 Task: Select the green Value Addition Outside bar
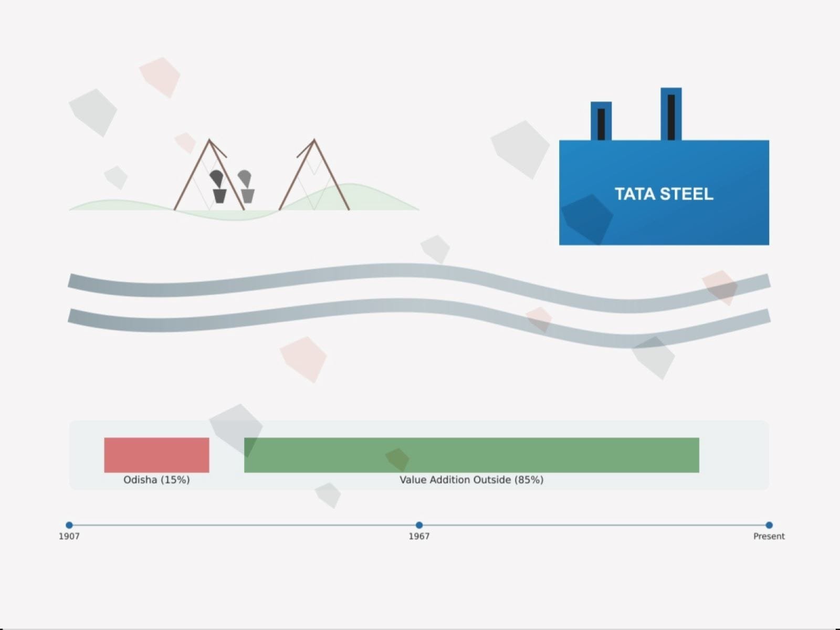471,455
